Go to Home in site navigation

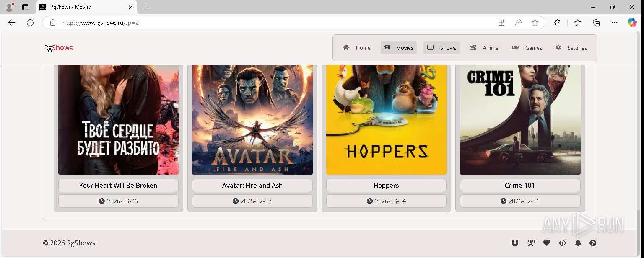click(357, 48)
